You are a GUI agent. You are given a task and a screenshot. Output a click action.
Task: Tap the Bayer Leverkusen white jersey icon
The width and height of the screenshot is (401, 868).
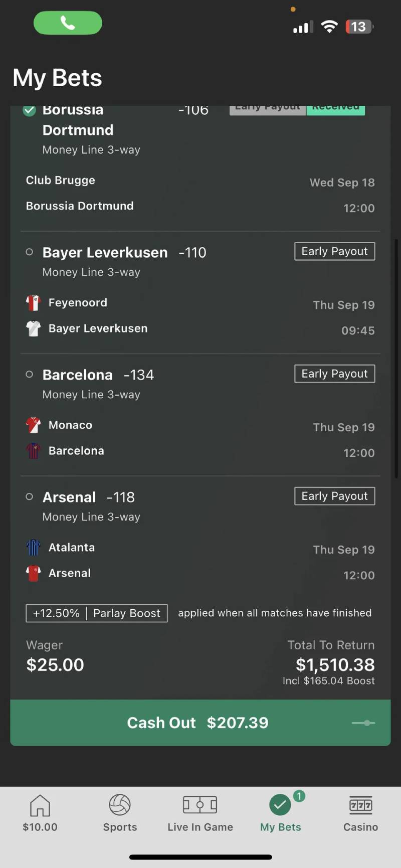click(x=33, y=328)
